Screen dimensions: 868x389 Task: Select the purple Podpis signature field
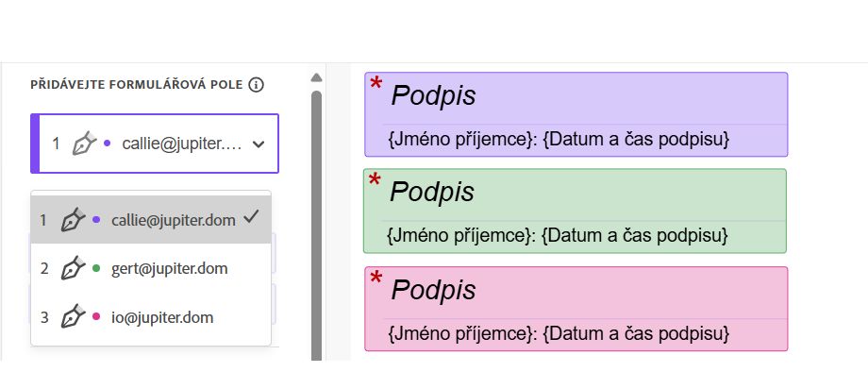point(576,114)
